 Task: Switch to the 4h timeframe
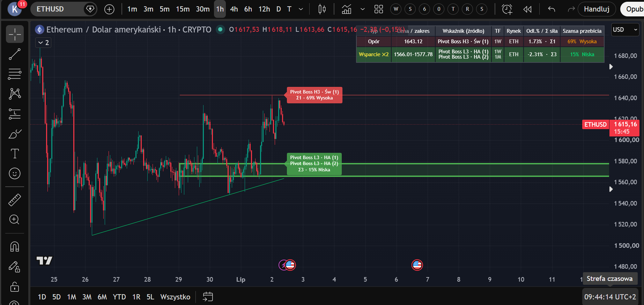click(234, 9)
